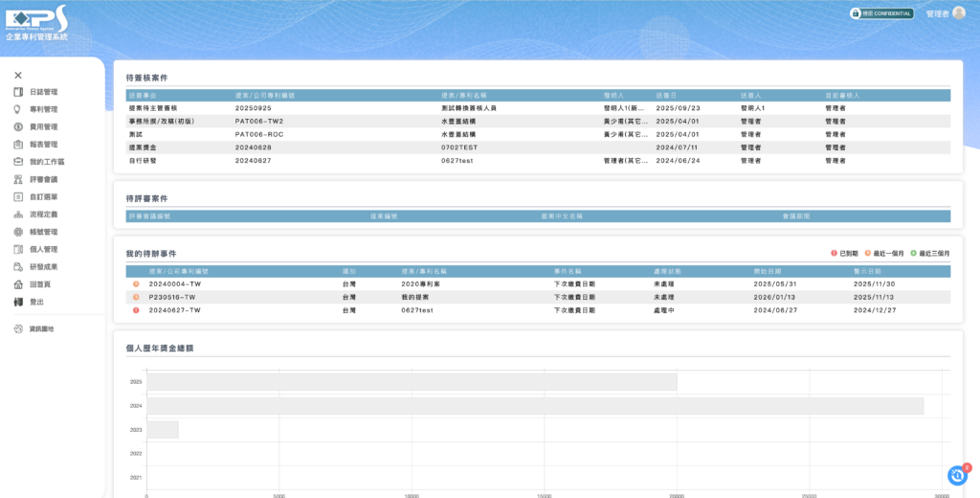Click the CONFIDENTIAL lock badge
980x498 pixels.
[881, 13]
